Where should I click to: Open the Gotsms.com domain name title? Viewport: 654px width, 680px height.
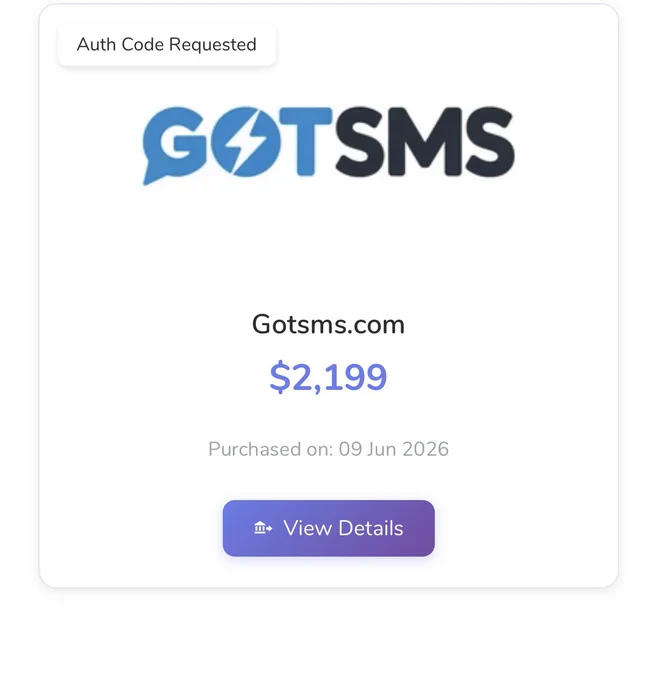pos(328,324)
